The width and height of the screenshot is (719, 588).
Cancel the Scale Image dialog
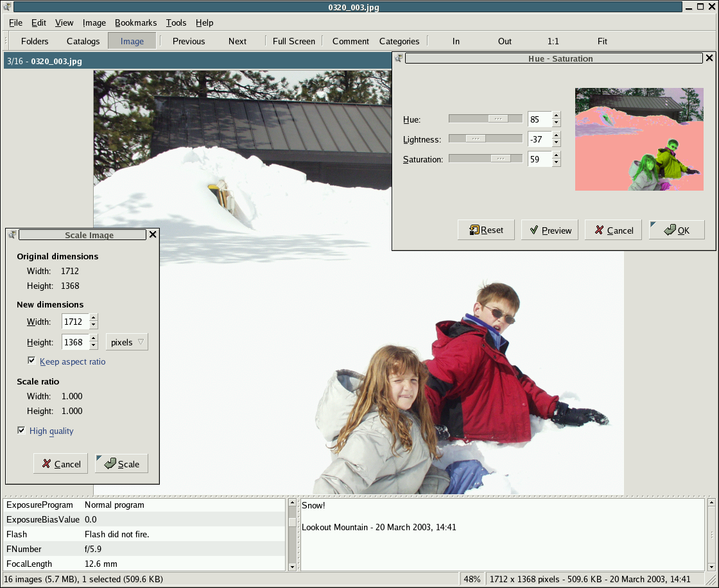click(60, 463)
